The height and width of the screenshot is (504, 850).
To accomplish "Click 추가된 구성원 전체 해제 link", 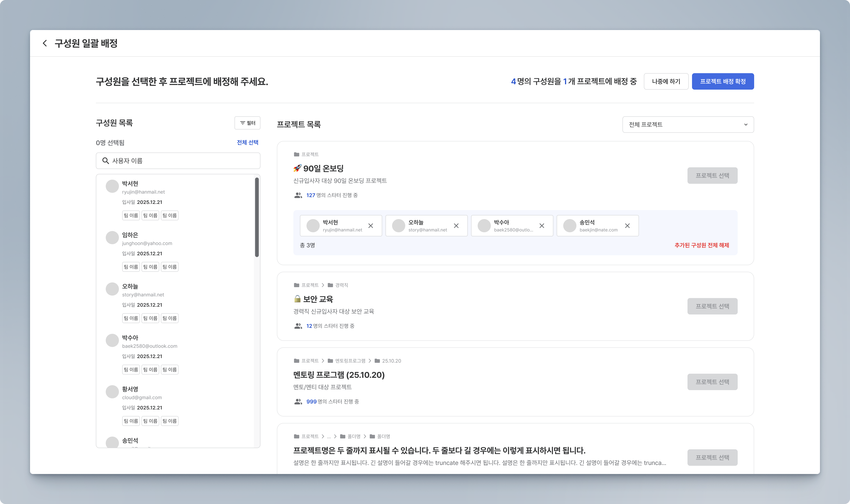I will pos(701,245).
